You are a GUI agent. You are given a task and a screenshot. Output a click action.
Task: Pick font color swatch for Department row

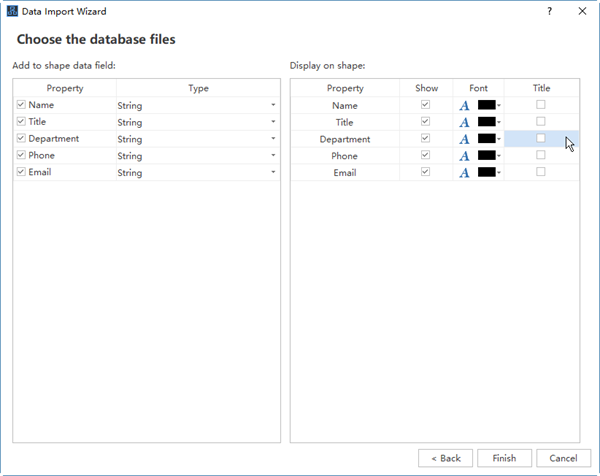point(489,139)
